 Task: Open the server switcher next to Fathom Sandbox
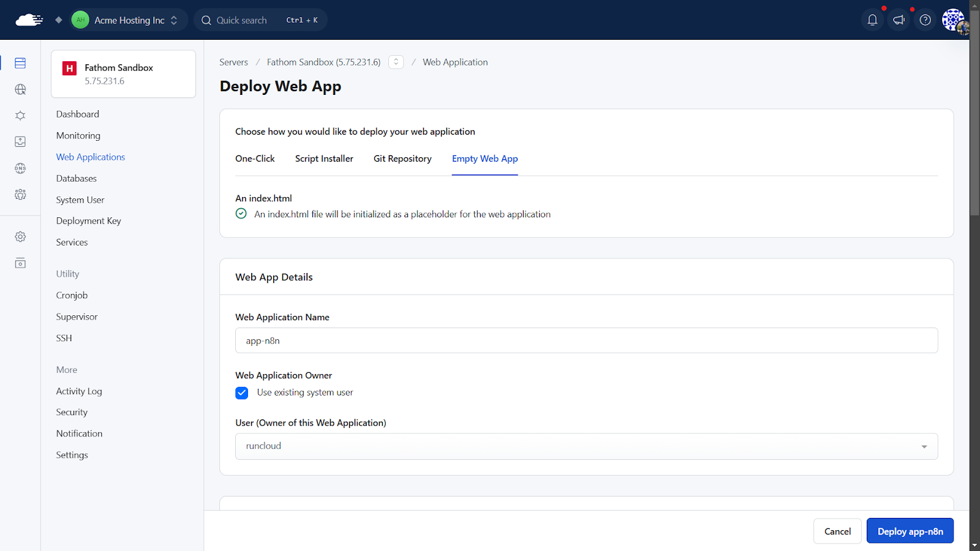396,62
